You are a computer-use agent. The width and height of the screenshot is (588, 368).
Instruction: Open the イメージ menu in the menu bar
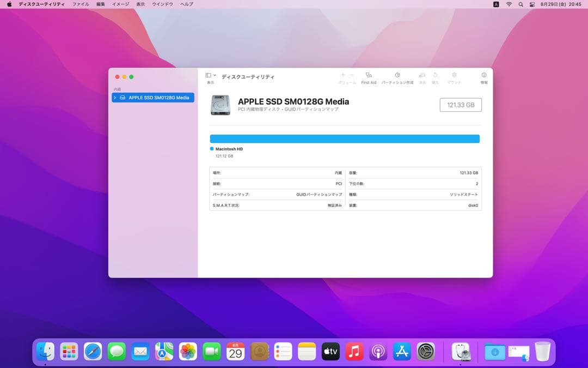pos(119,4)
